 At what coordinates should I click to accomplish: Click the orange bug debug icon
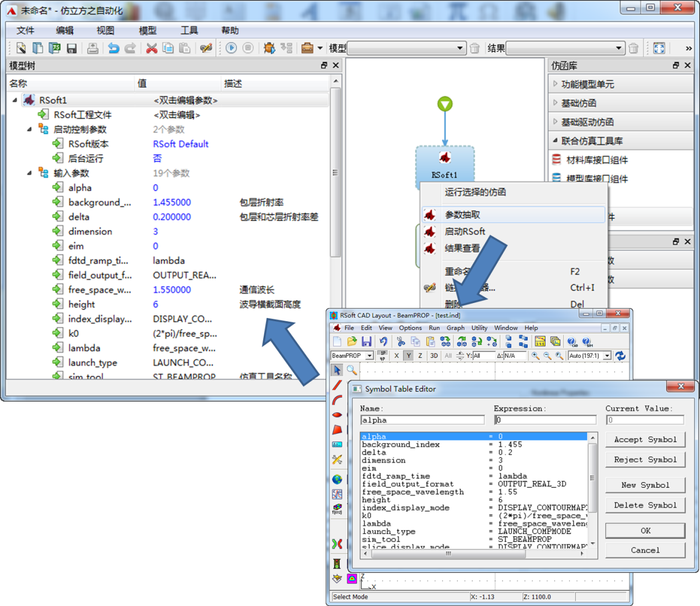click(x=269, y=48)
